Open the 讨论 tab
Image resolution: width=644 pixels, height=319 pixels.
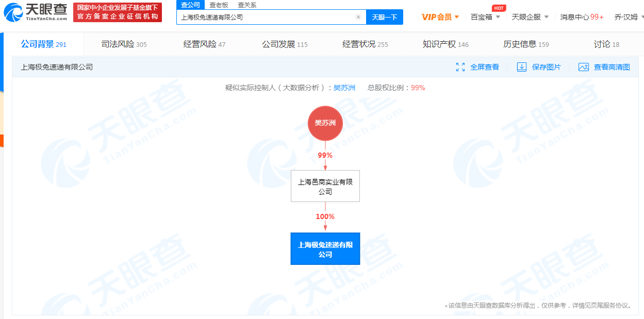pyautogui.click(x=606, y=44)
